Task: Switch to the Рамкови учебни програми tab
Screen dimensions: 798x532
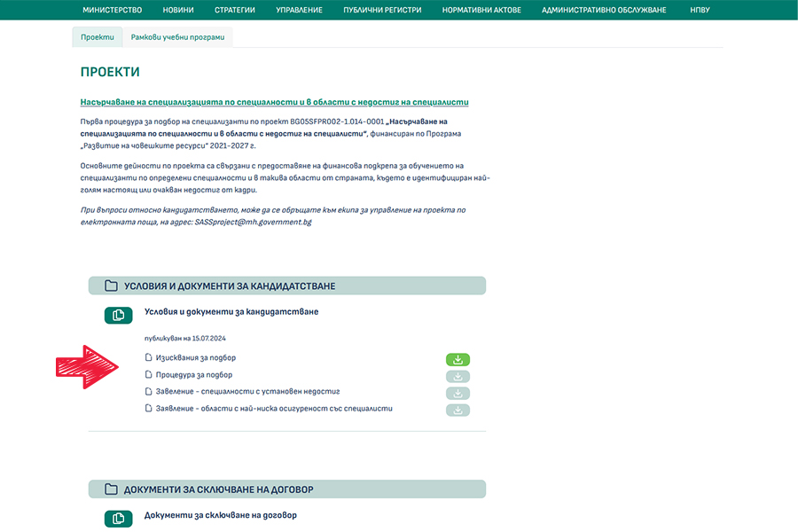Action: coord(177,37)
